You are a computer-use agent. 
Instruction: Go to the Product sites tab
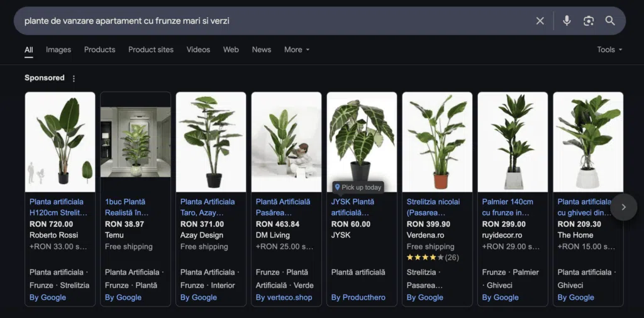[x=151, y=50]
